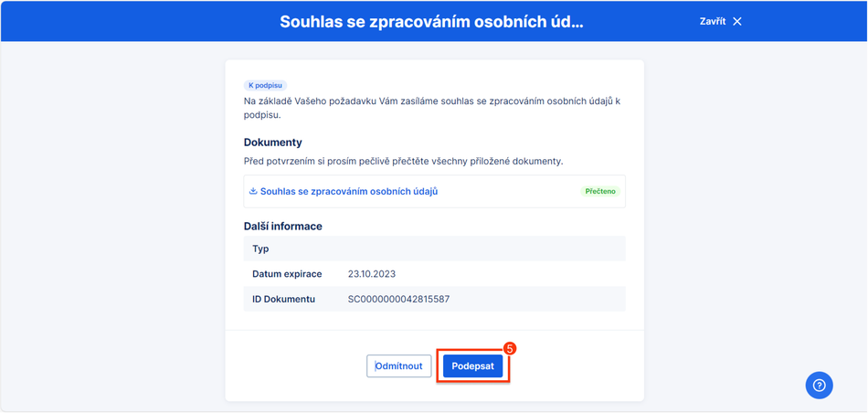Click the Typ row label

(x=260, y=249)
